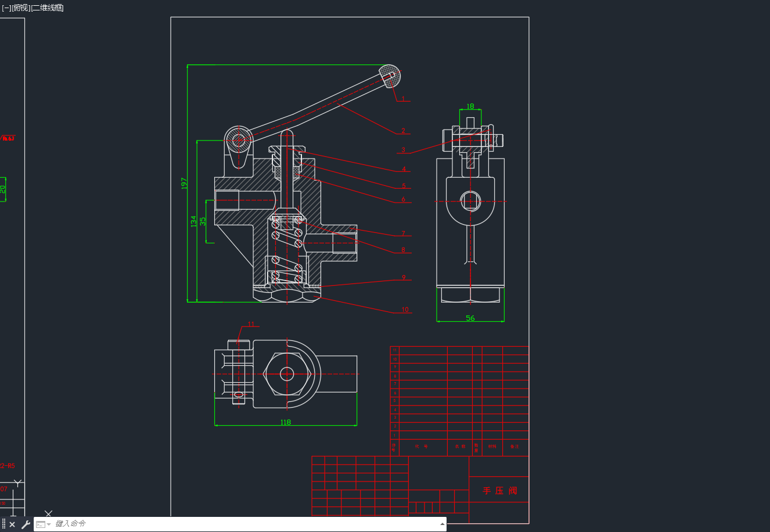The height and width of the screenshot is (532, 770).
Task: Select leader callout number 10 in the drawing
Action: 405,310
